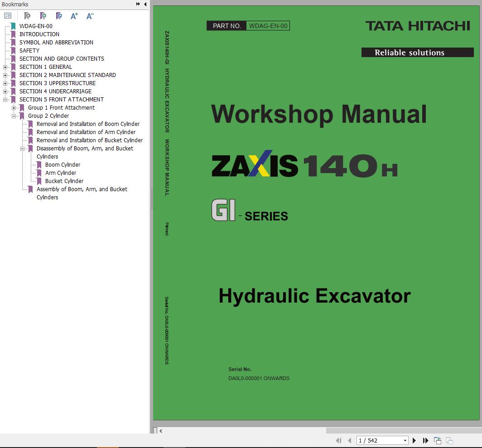Click the previous view icon
This screenshot has width=482, height=448.
click(438, 441)
